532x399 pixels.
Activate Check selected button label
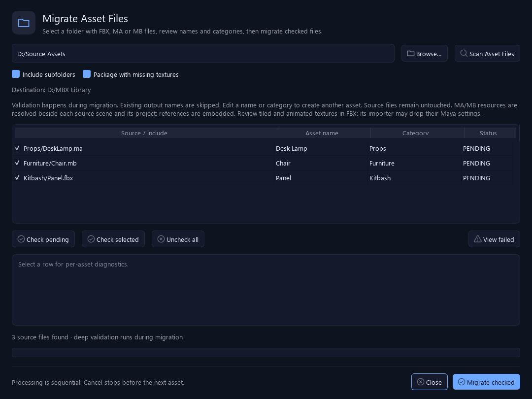[117, 239]
